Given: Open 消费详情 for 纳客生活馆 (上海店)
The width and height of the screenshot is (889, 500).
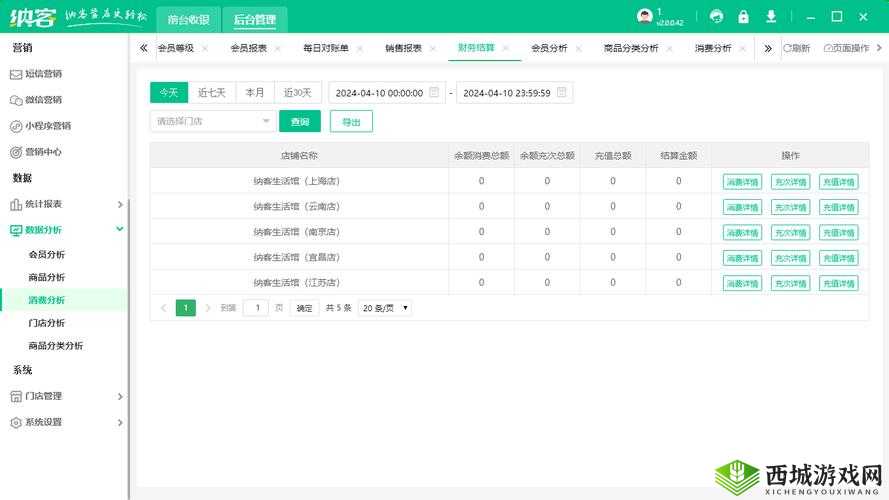Looking at the screenshot, I should click(x=742, y=182).
